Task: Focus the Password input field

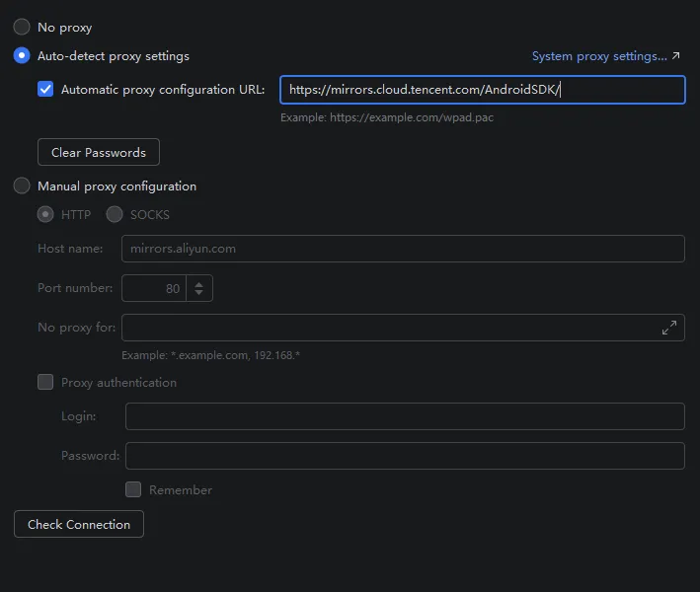Action: pyautogui.click(x=405, y=456)
